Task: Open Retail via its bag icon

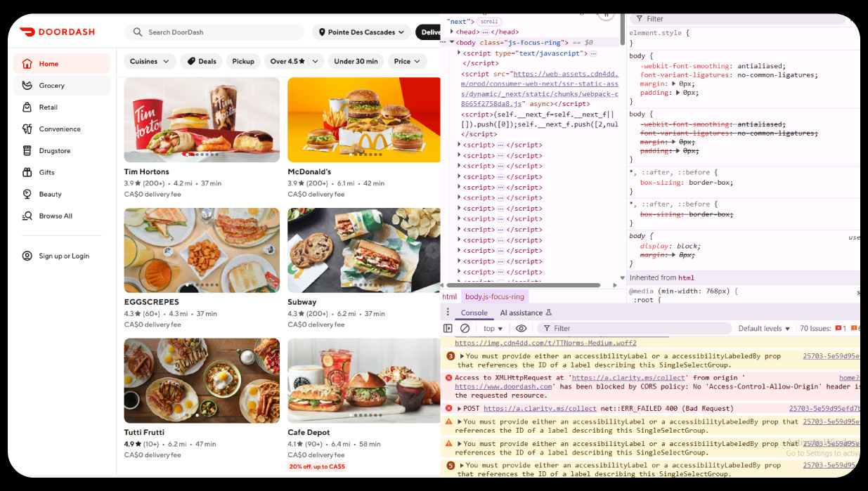Action: pyautogui.click(x=27, y=107)
